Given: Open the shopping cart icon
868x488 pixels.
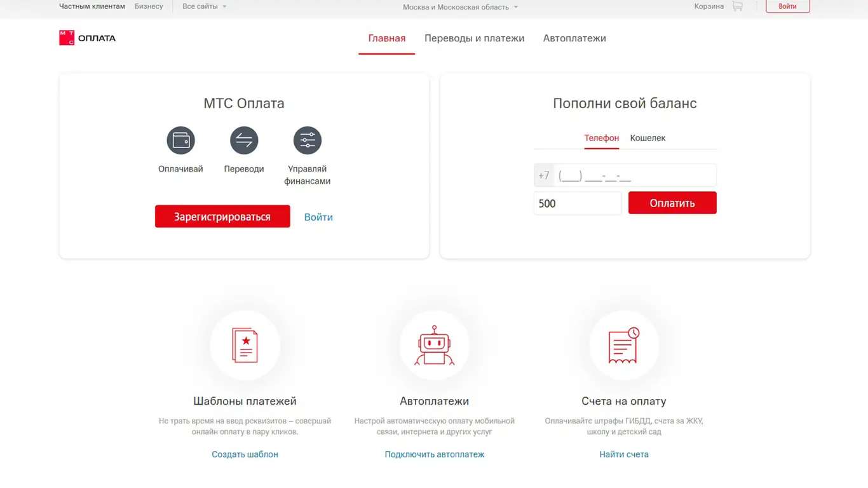Looking at the screenshot, I should [x=737, y=6].
